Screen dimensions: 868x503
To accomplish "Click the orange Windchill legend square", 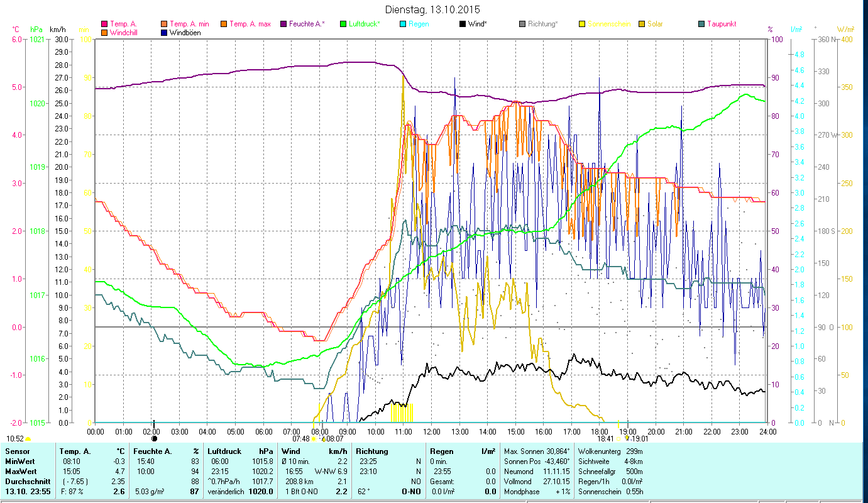I will click(x=104, y=33).
